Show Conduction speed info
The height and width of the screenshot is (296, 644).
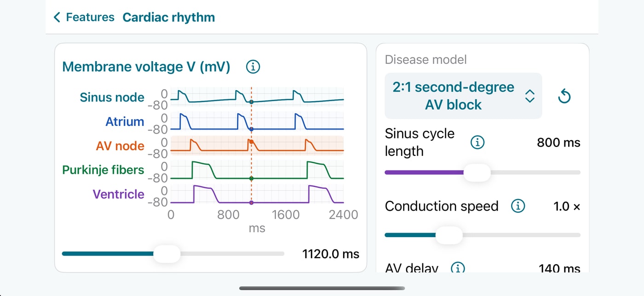(x=518, y=206)
